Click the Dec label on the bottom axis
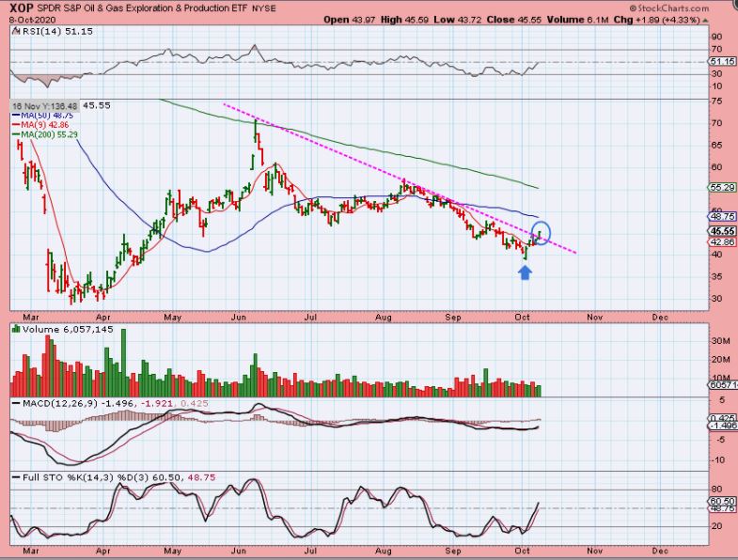 660,551
